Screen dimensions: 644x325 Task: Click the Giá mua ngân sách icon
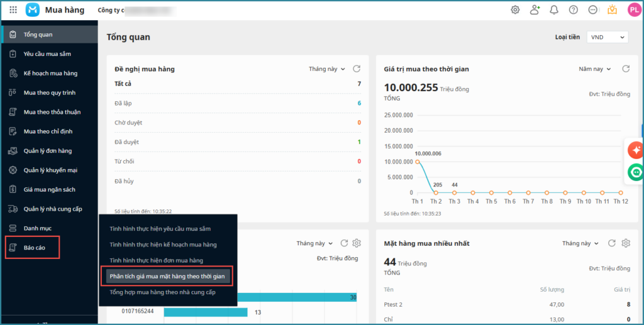click(x=13, y=190)
